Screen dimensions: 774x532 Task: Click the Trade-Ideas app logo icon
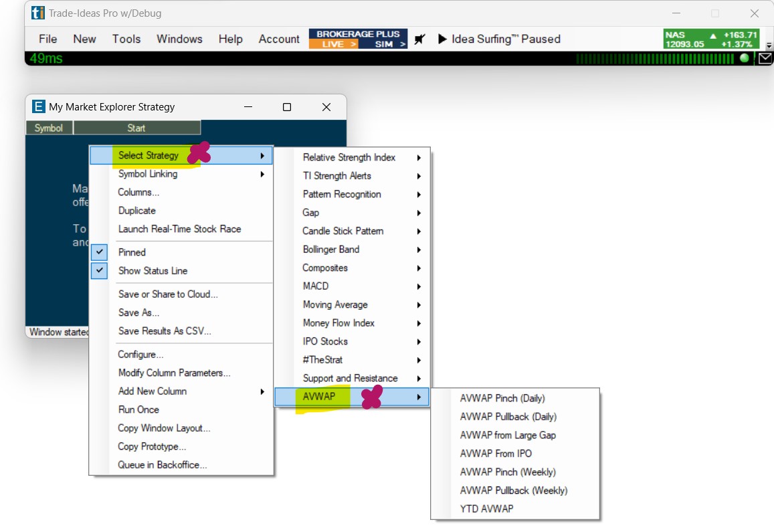click(x=38, y=13)
